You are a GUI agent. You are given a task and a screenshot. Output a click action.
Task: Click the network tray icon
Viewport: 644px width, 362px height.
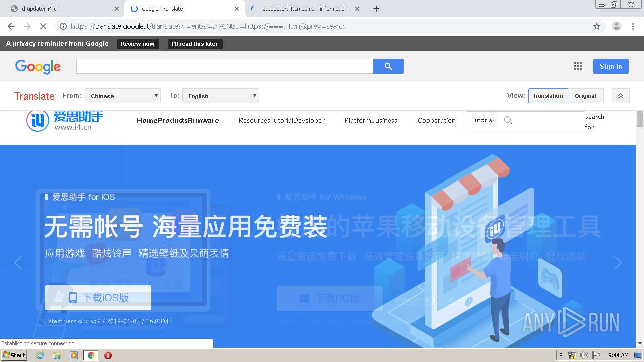(x=572, y=355)
